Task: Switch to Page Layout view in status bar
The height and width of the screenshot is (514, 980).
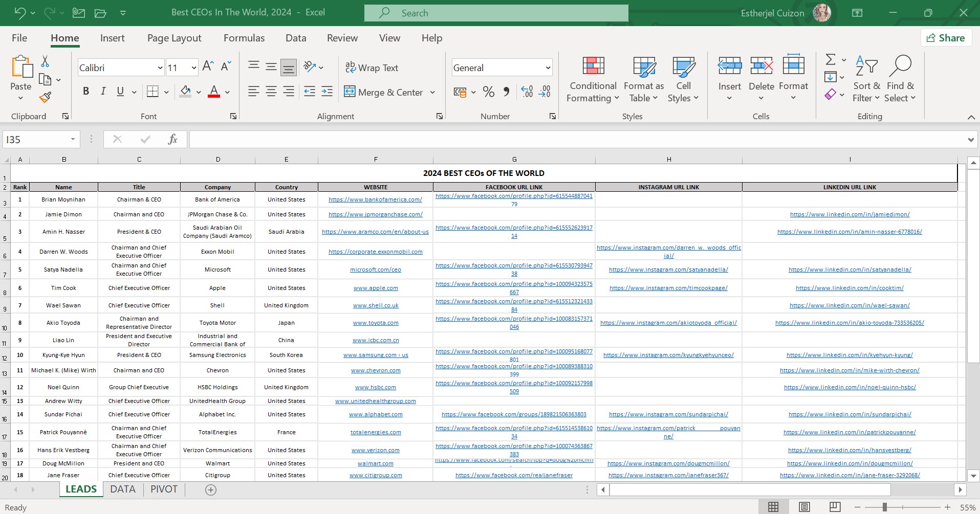Action: pos(804,507)
